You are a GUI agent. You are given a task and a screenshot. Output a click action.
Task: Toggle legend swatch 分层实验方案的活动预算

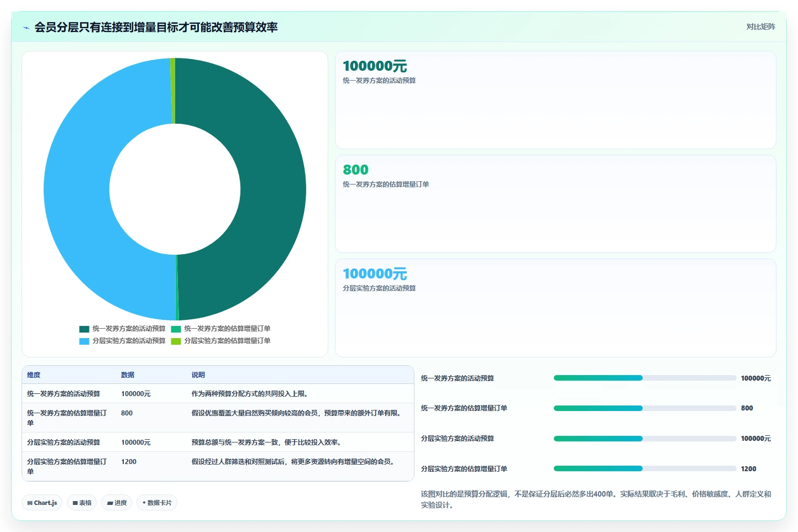coord(84,341)
